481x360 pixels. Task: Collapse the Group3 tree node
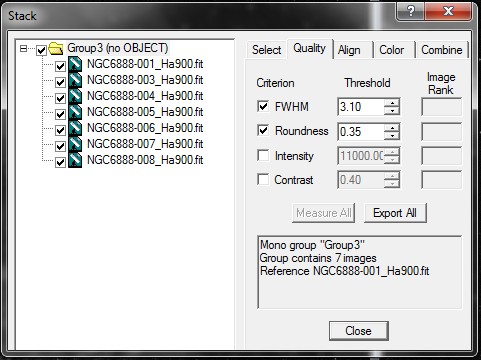point(23,49)
